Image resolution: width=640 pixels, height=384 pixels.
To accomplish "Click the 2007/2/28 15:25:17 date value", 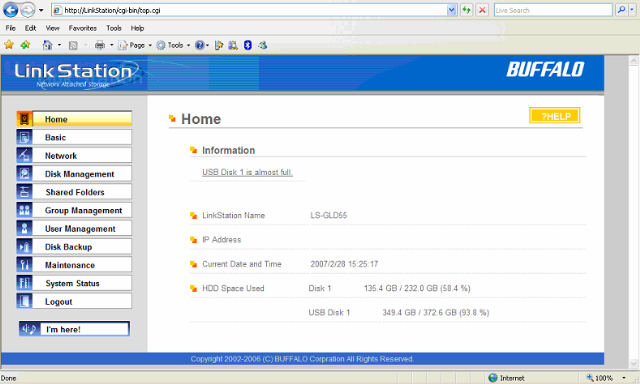I will (x=344, y=264).
